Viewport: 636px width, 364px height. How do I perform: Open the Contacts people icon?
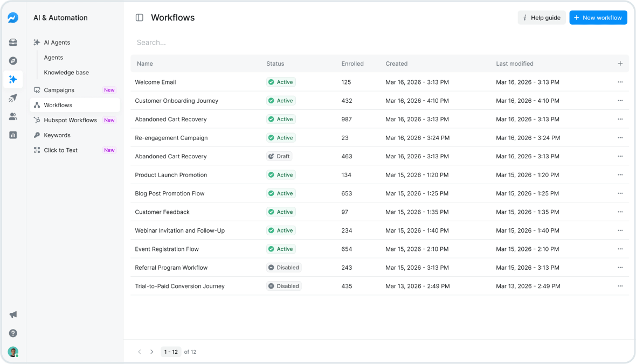(13, 116)
